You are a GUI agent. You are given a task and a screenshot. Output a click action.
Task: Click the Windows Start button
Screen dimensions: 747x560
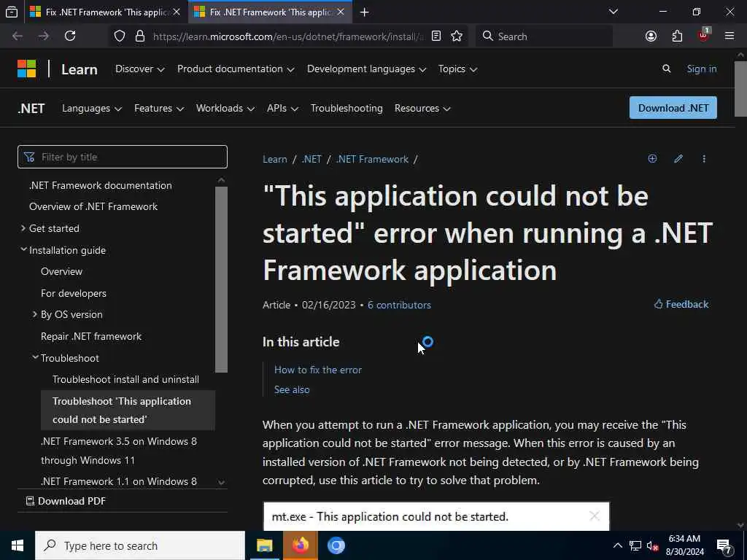(x=18, y=545)
